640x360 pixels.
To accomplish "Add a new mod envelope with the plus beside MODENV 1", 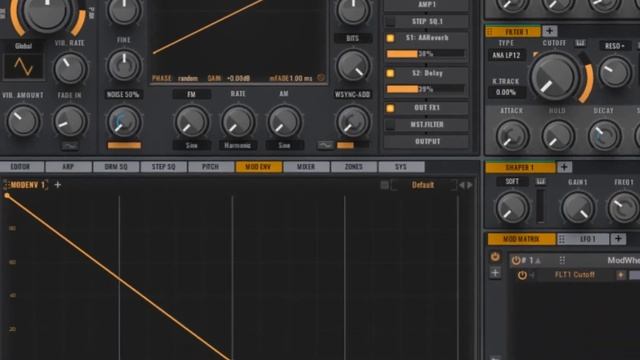I will click(x=58, y=185).
